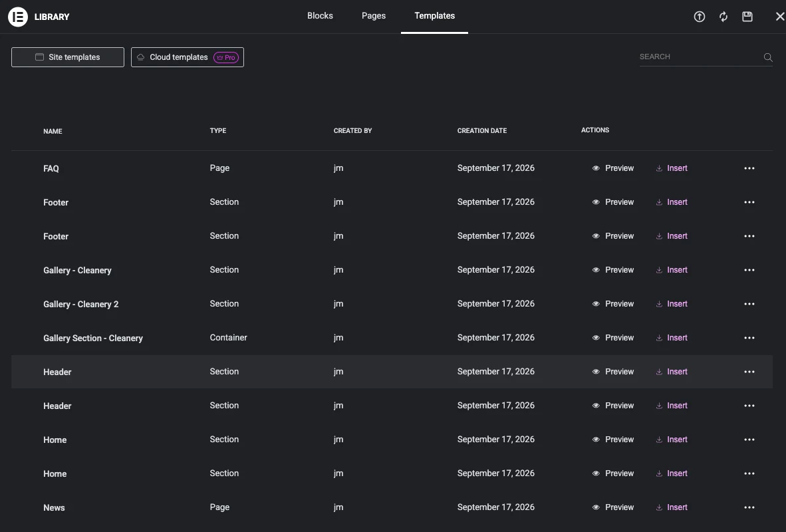Click the LIBRARY title text
Viewport: 786px width, 532px height.
tap(52, 17)
